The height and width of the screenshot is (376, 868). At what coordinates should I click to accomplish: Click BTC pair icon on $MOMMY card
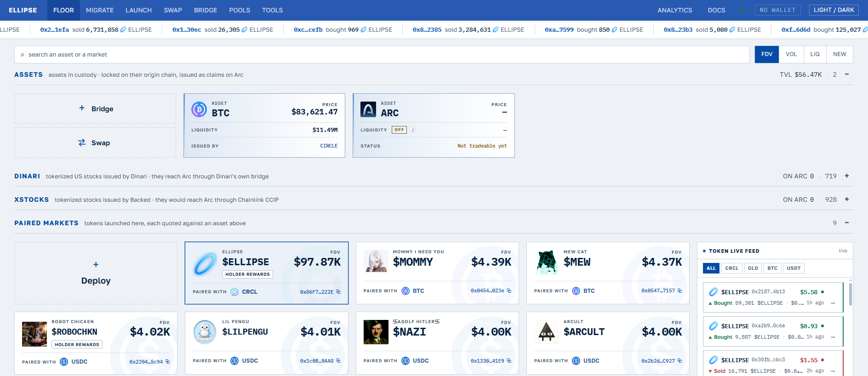(405, 291)
